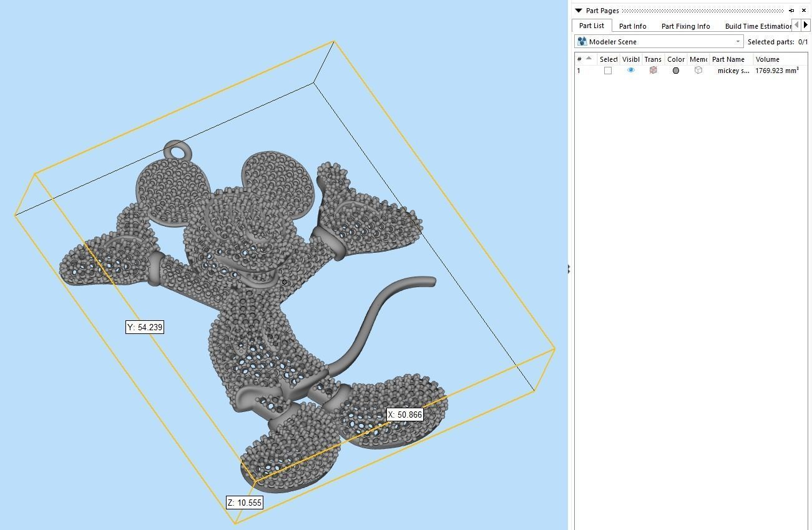Viewport: 812px width, 530px height.
Task: Open the color swatch of mickey part
Action: tap(676, 71)
